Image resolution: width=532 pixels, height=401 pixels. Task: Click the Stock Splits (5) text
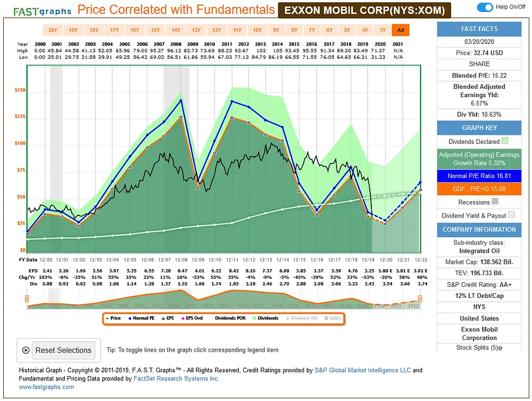pos(477,348)
